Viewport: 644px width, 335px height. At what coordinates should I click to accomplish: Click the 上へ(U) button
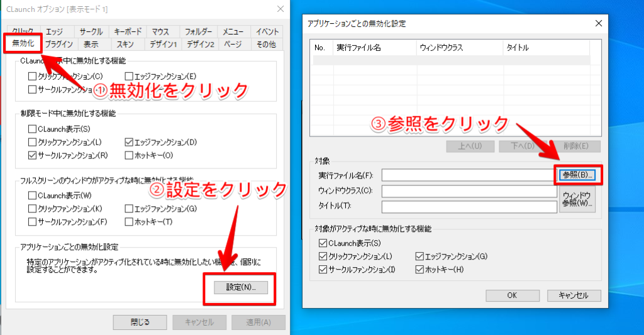coord(470,146)
